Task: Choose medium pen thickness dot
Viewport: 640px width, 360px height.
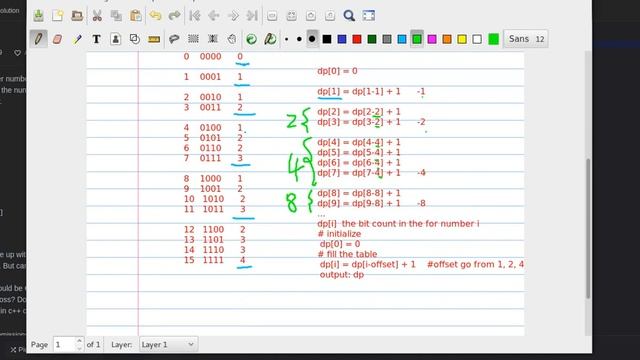Action: pos(299,40)
